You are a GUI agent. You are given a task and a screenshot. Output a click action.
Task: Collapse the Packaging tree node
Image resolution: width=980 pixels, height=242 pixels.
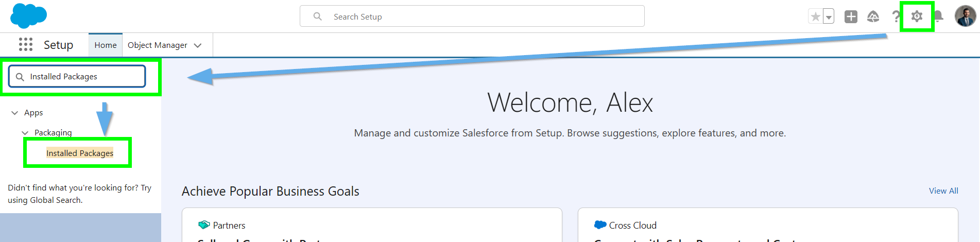coord(25,133)
